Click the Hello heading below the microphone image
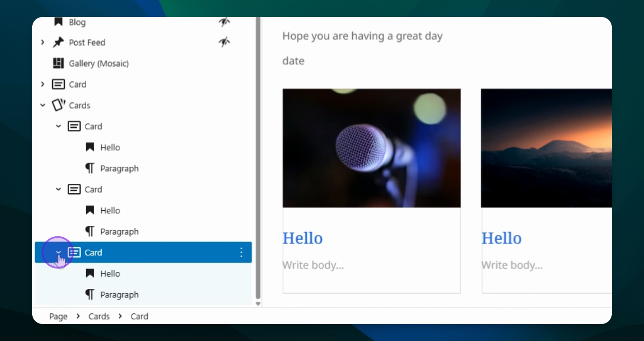Image resolution: width=644 pixels, height=341 pixels. click(303, 238)
